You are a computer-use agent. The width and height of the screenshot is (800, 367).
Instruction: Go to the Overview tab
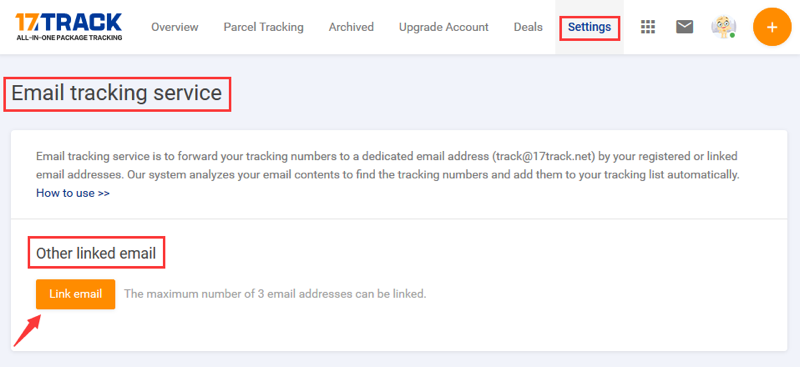point(174,27)
